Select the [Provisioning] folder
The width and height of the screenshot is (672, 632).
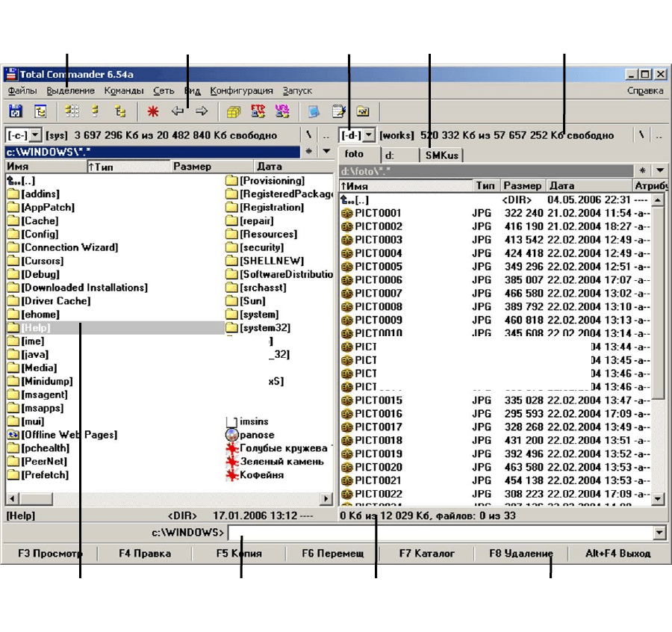[265, 181]
